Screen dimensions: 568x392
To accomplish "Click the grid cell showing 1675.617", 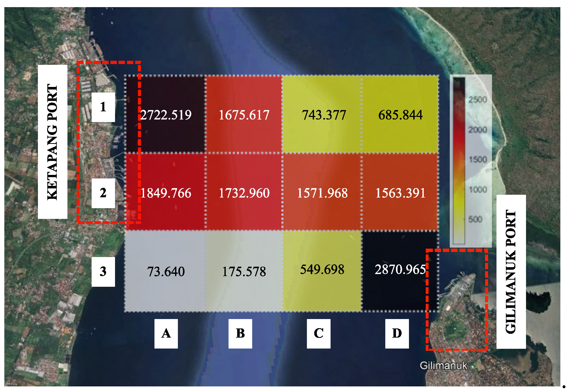I will 244,114.
